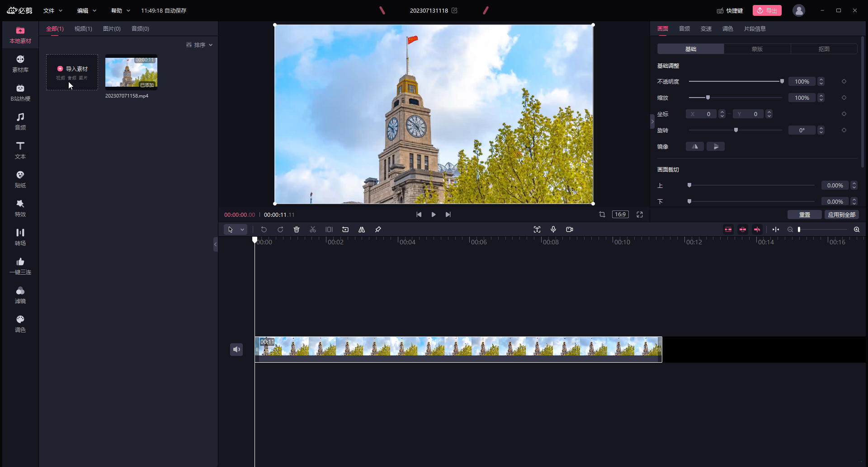This screenshot has height=467, width=868.
Task: Open the 转场 transitions panel
Action: click(x=20, y=237)
